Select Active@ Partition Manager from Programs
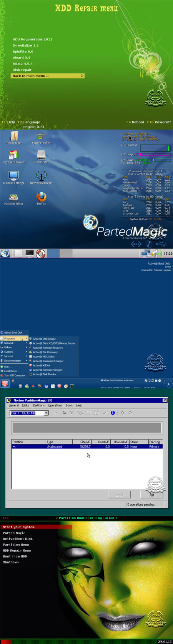This screenshot has height=644, width=173. click(47, 370)
